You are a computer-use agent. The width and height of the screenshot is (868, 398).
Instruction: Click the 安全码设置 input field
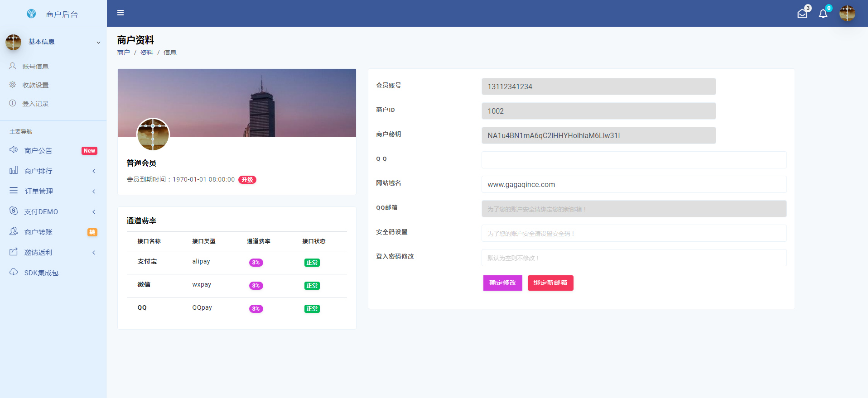coord(633,234)
